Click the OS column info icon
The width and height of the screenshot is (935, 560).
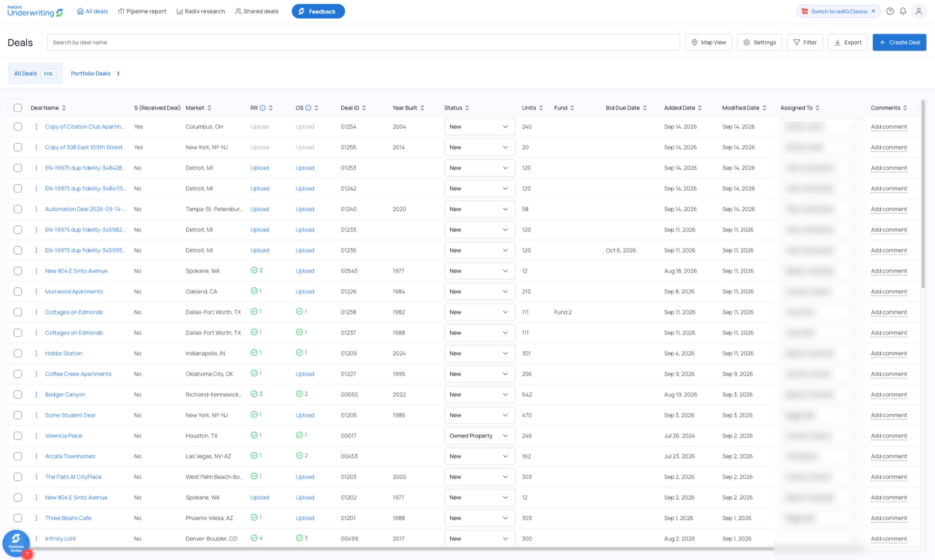(308, 108)
